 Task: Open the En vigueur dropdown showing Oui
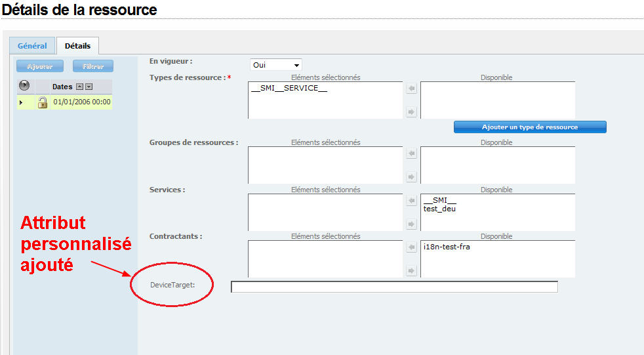coord(276,65)
